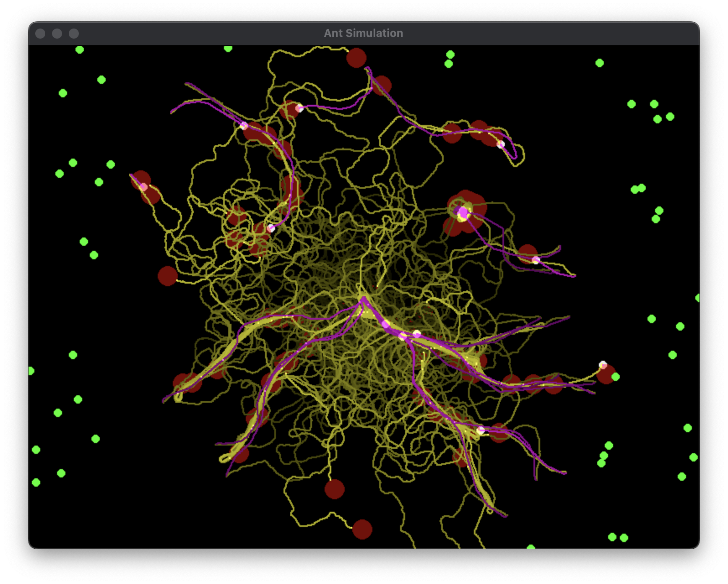Click green food dot cut off at right edge
The height and width of the screenshot is (584, 728).
(x=697, y=298)
